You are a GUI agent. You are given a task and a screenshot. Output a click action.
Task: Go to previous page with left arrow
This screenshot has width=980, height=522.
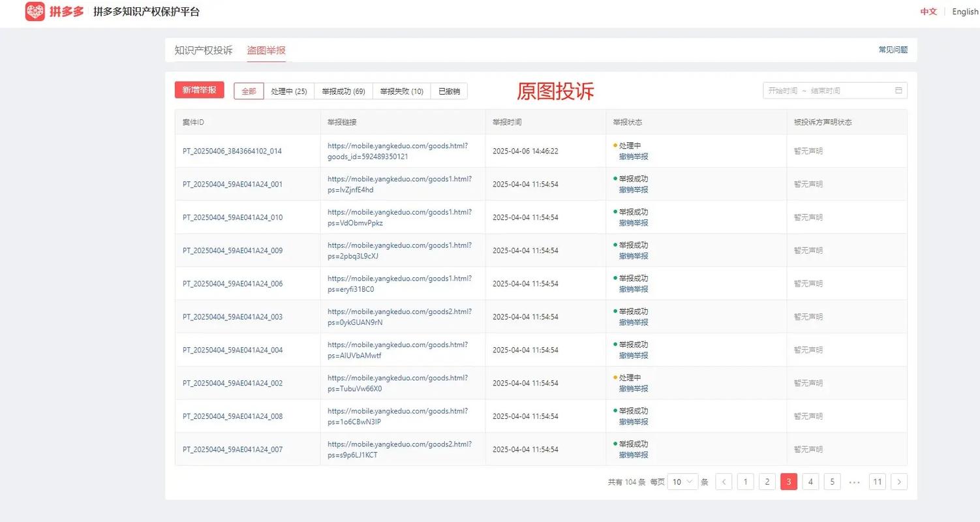pyautogui.click(x=724, y=482)
